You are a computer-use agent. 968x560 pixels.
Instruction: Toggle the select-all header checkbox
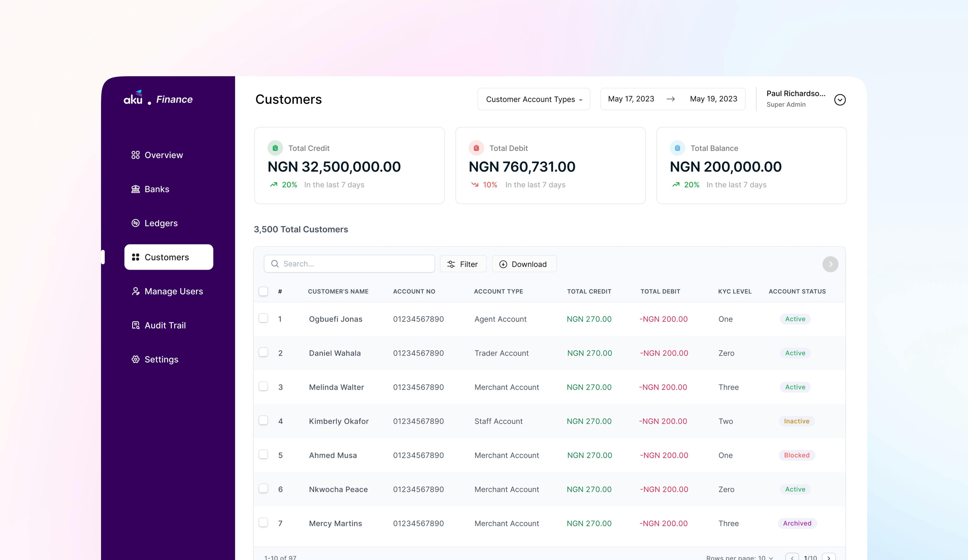tap(263, 291)
